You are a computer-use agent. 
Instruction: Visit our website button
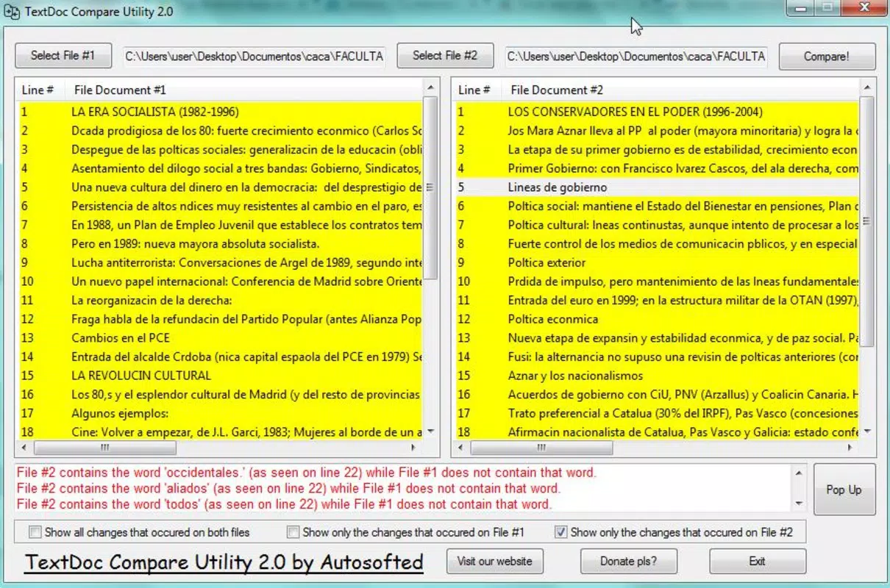click(x=494, y=562)
